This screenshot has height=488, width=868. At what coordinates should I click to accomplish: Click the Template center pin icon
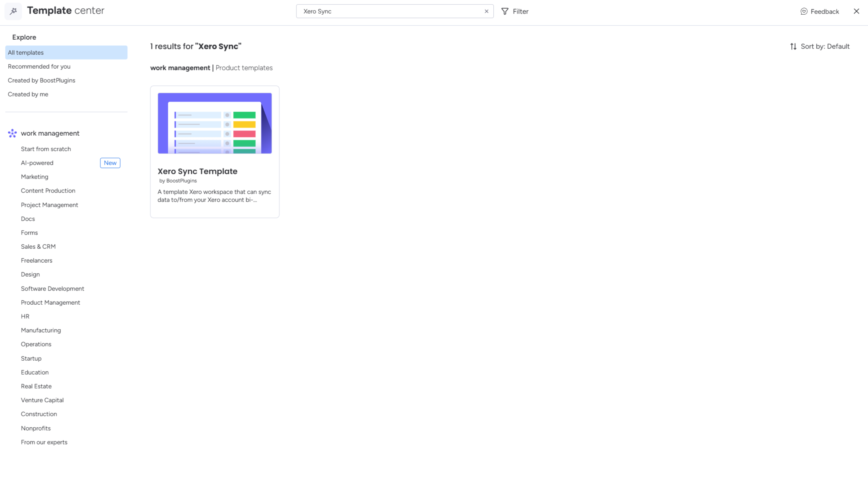click(13, 11)
